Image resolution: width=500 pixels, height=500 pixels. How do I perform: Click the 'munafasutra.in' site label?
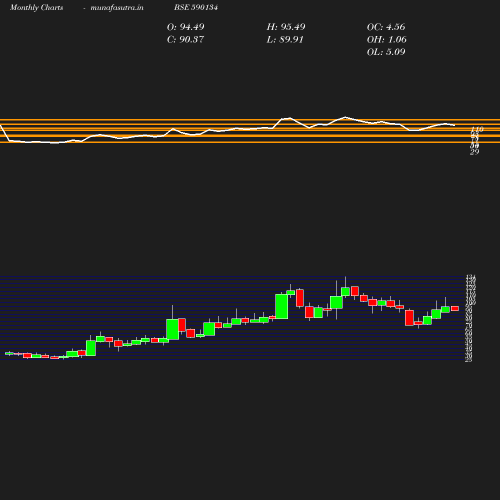click(x=117, y=7)
